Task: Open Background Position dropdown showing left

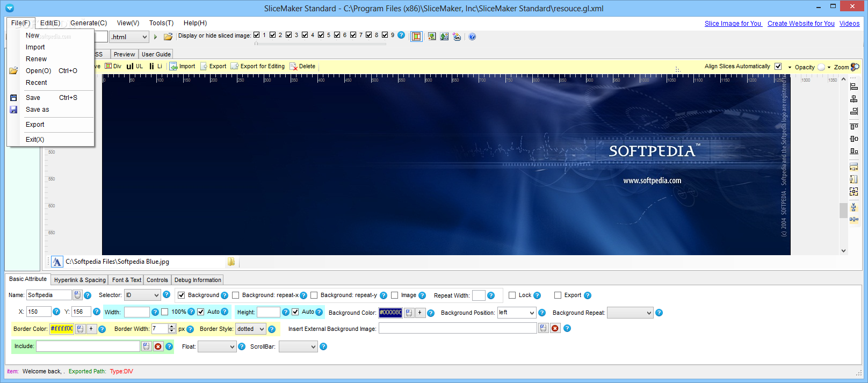Action: 517,312
